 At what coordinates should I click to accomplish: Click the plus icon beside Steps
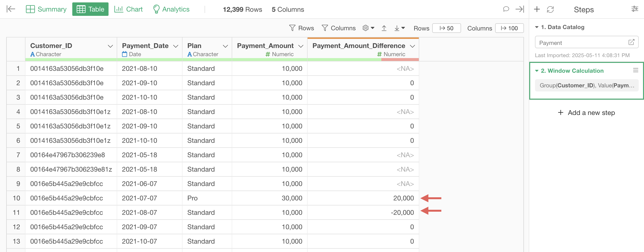pos(537,9)
